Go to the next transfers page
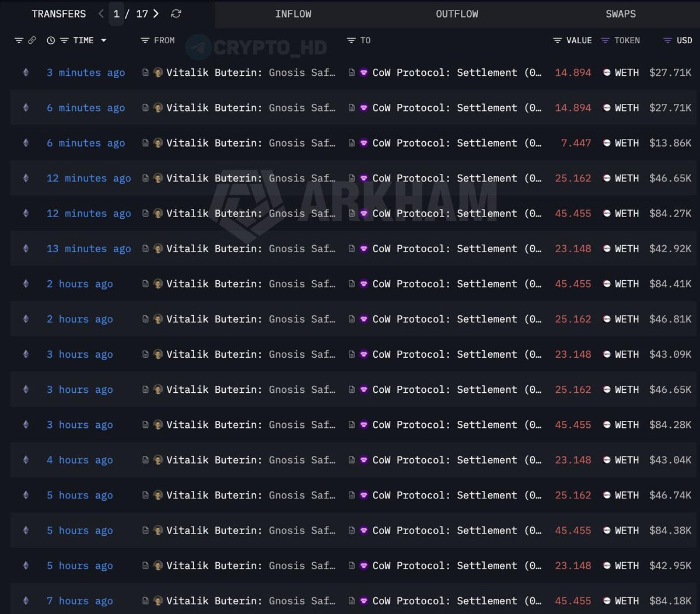 point(156,13)
